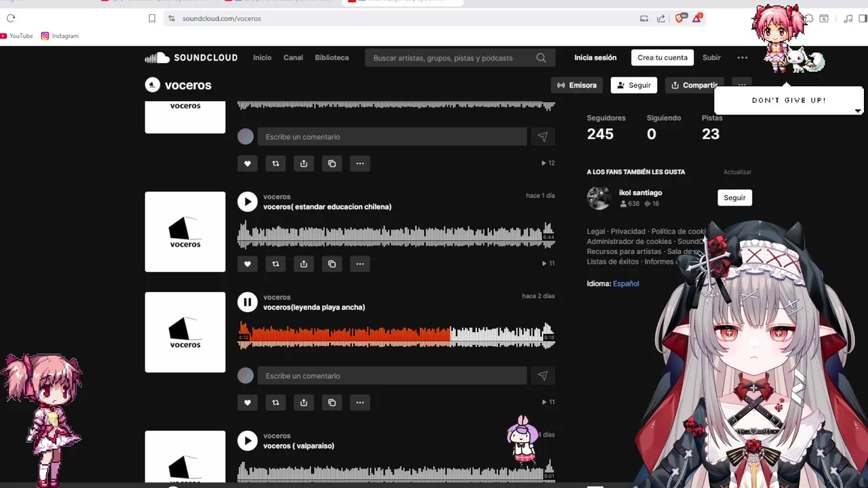
Task: Repost the estandar educacion chilena track
Action: 275,264
